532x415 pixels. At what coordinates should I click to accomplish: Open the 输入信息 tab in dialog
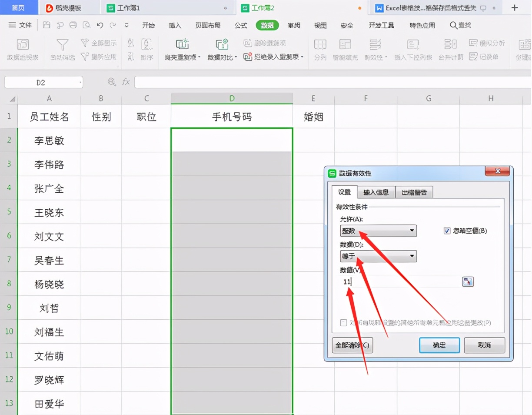[376, 192]
